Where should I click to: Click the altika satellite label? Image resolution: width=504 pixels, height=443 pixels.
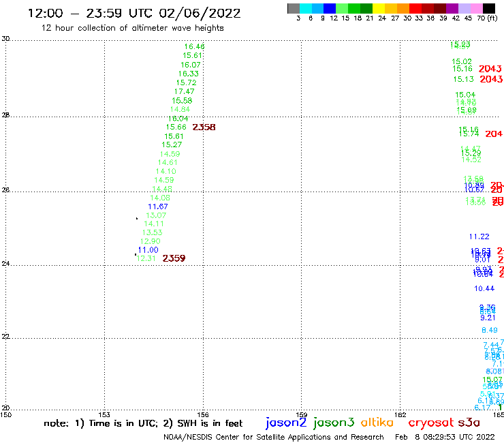(377, 423)
